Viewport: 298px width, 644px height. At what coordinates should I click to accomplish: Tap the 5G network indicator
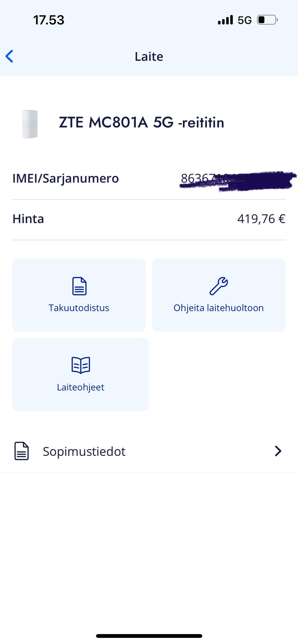pos(245,20)
